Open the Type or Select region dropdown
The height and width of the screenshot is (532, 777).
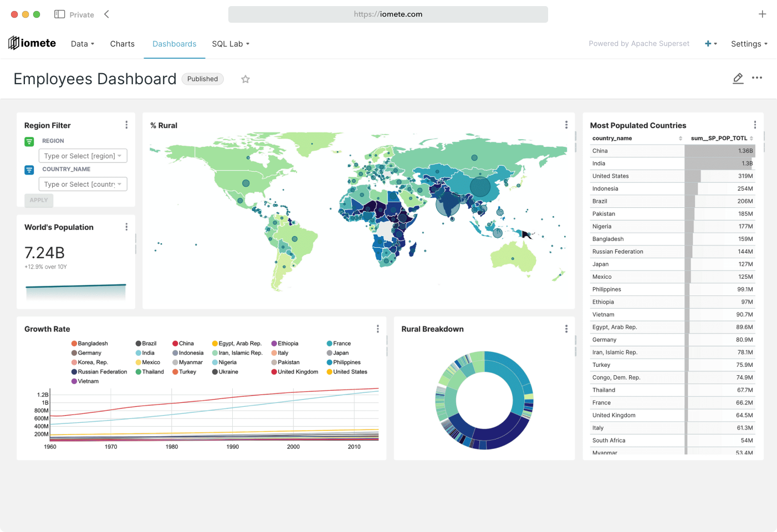tap(83, 156)
